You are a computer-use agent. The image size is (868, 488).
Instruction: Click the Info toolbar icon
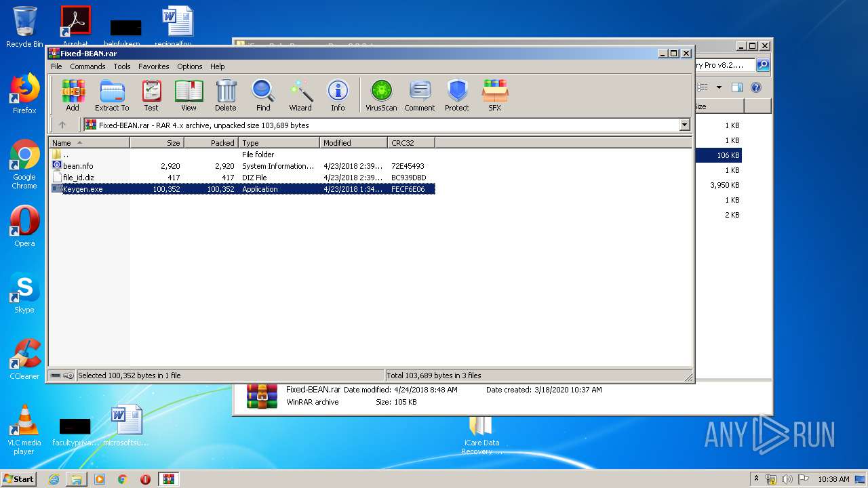338,95
